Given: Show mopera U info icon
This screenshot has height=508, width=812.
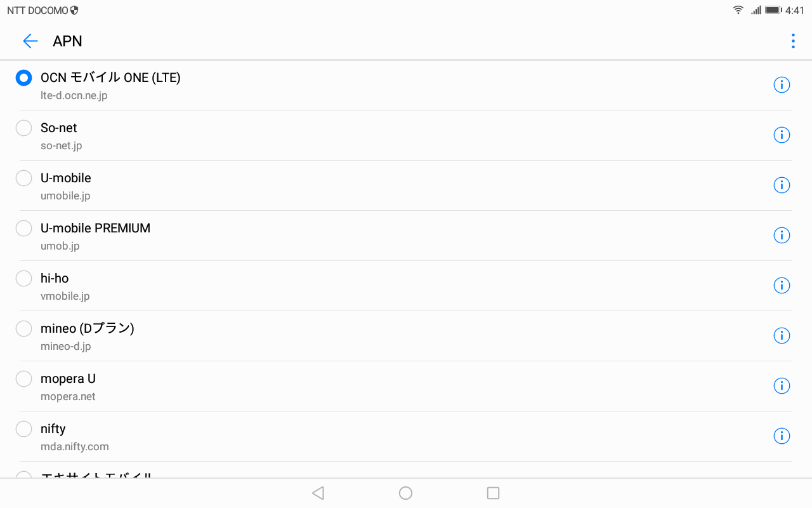Looking at the screenshot, I should (x=782, y=386).
